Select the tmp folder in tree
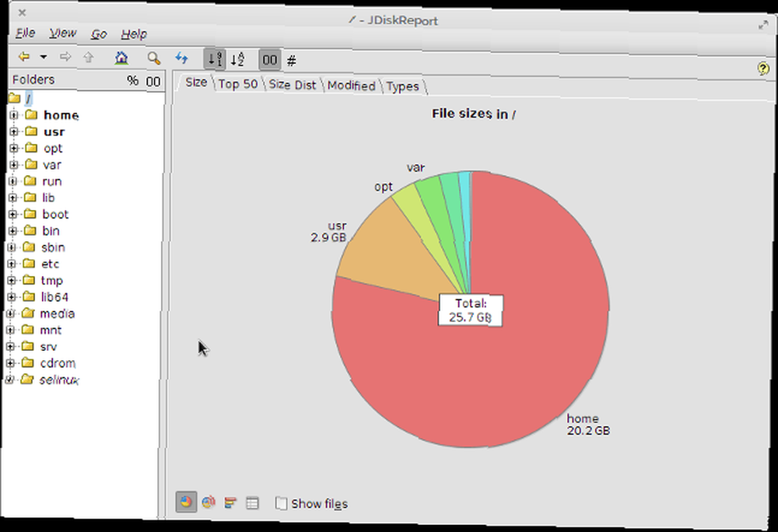 pos(51,280)
